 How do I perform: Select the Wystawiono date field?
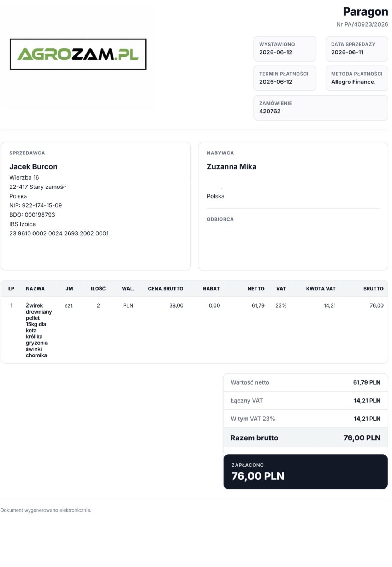pos(285,49)
